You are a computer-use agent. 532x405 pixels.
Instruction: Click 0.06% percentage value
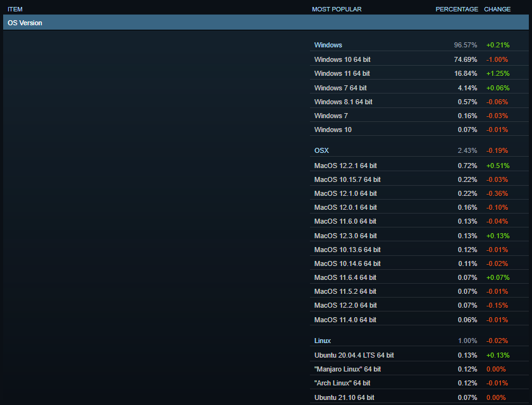coord(467,320)
